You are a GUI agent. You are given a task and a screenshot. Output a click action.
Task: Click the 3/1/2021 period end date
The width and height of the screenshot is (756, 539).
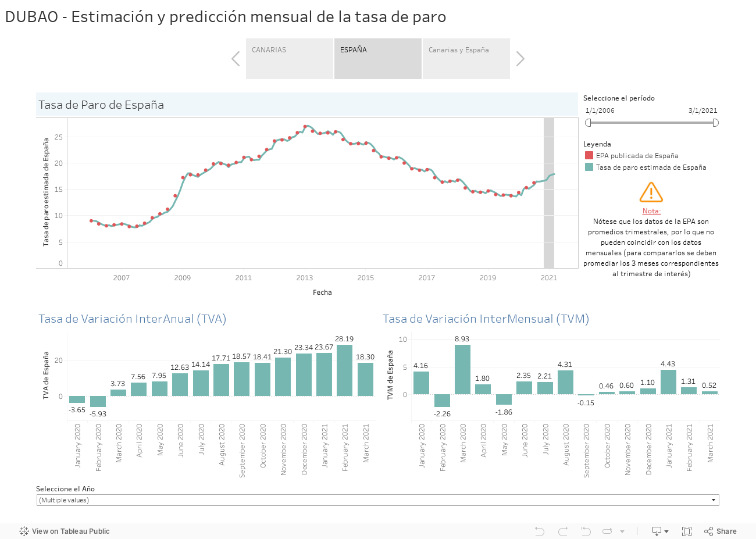point(702,110)
